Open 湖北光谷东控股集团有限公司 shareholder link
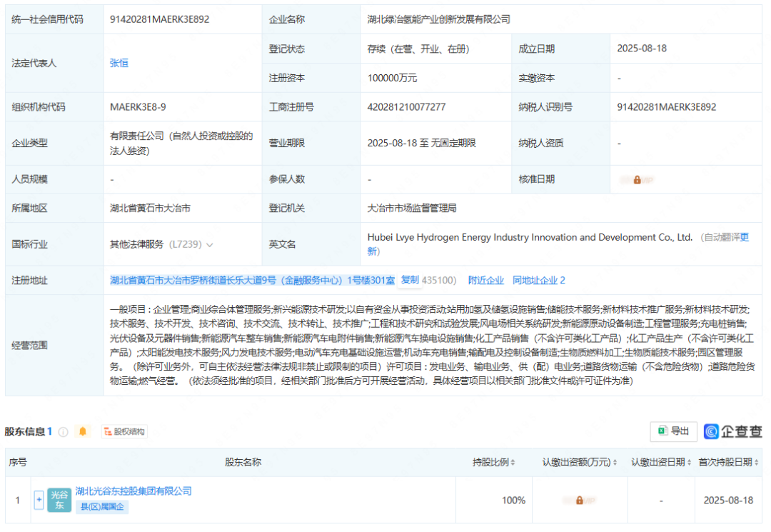 tap(133, 491)
